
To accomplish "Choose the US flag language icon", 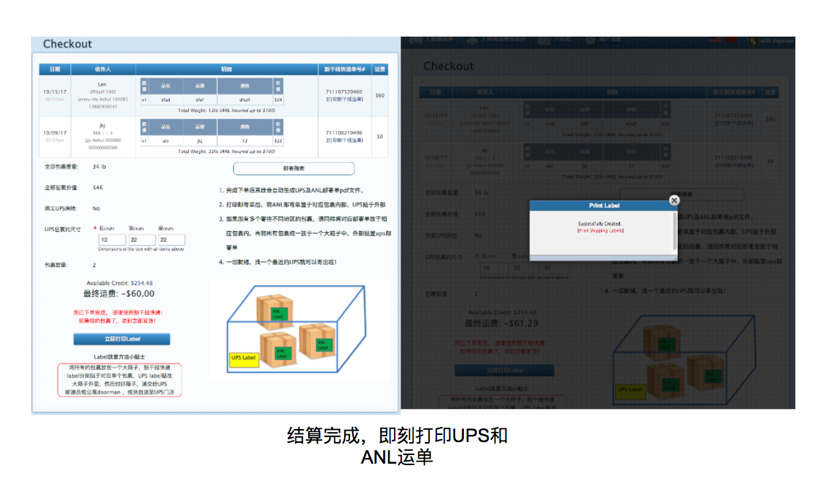I will click(x=715, y=40).
